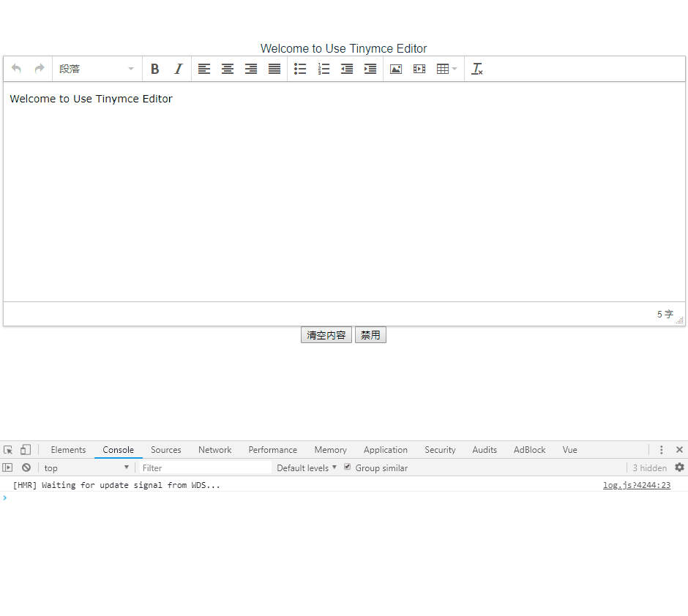This screenshot has height=616, width=688.
Task: Switch to the Elements tab
Action: pyautogui.click(x=68, y=450)
